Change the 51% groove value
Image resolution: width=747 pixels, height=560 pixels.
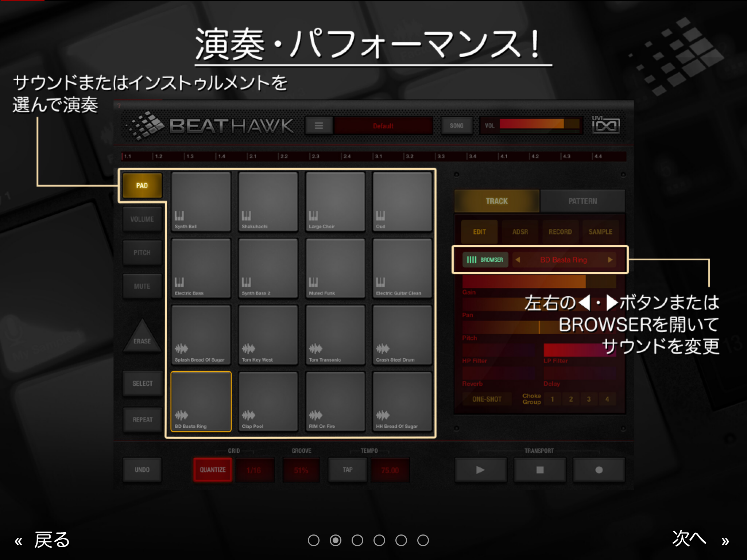[x=301, y=470]
